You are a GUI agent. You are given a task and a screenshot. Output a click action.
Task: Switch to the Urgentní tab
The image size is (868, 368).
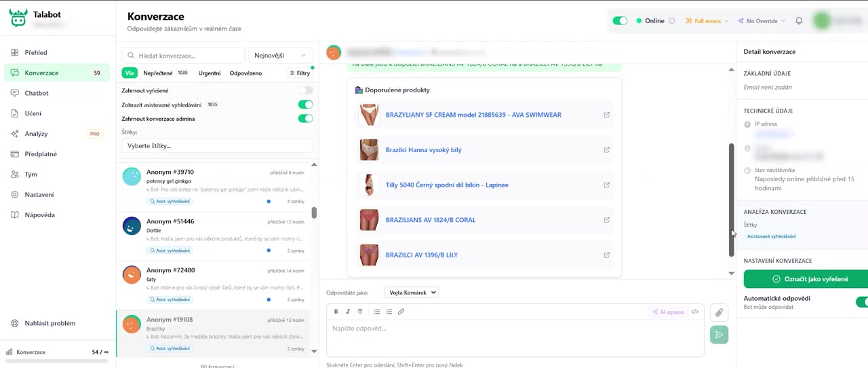[x=209, y=73]
